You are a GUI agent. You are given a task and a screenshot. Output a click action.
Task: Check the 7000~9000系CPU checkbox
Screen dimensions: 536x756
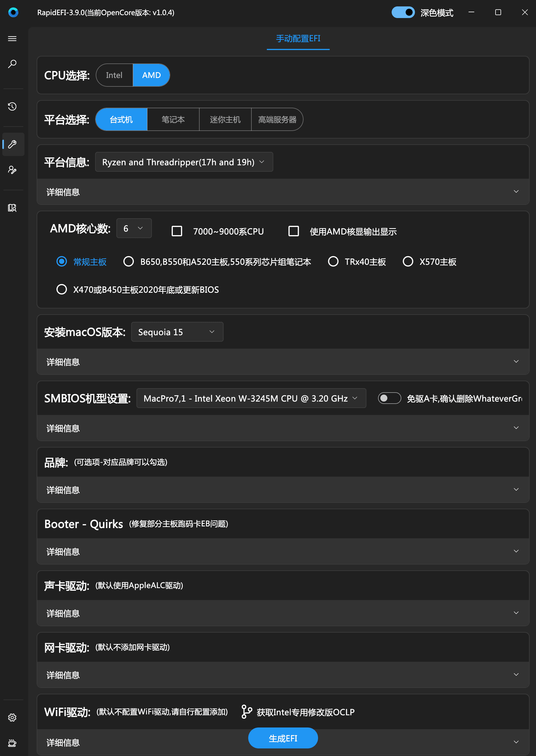[x=177, y=231]
